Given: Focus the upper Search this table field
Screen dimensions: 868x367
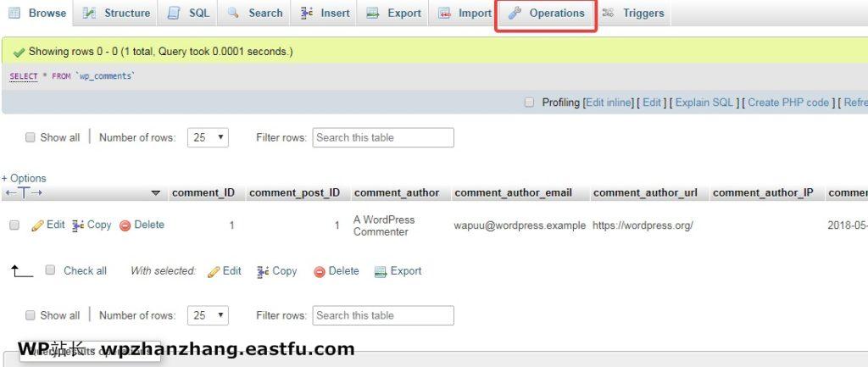Looking at the screenshot, I should pyautogui.click(x=383, y=137).
